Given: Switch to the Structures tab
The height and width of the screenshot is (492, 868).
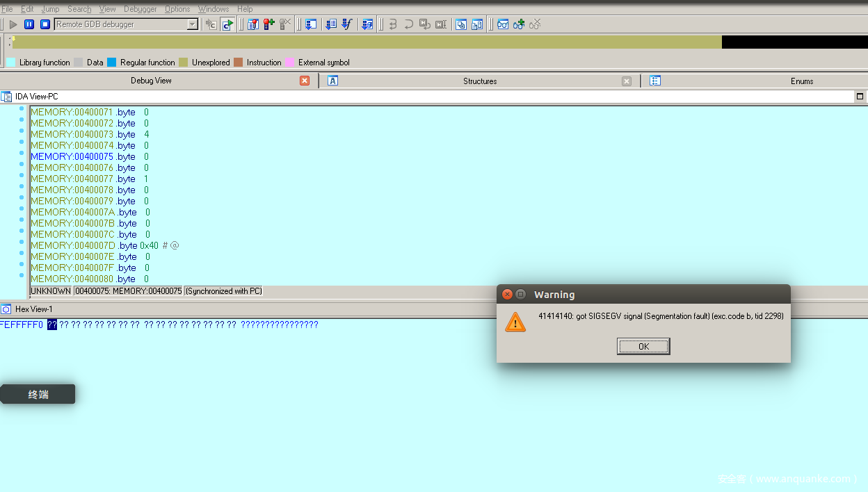Looking at the screenshot, I should 480,81.
